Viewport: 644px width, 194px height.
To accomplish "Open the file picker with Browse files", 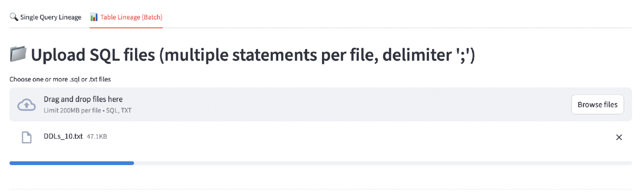I will [597, 104].
